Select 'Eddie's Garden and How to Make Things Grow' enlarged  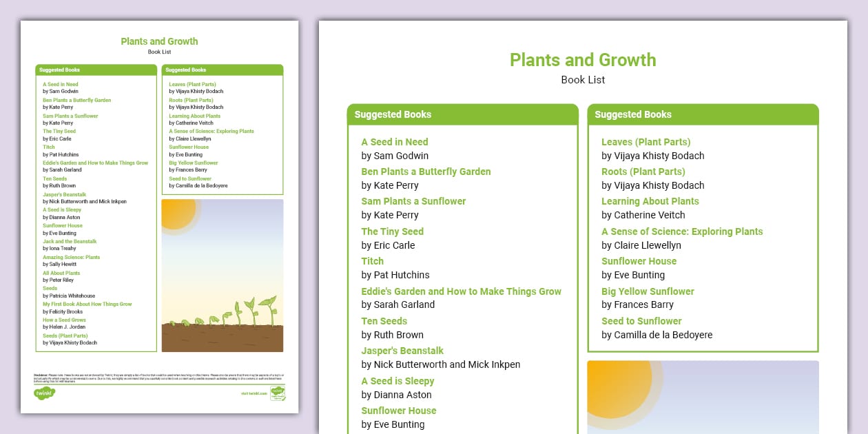point(461,291)
